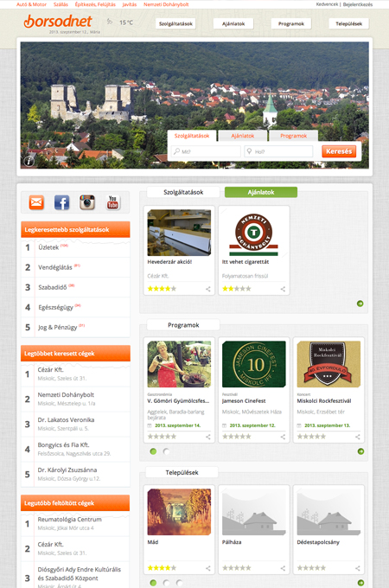Open the Autó & Motor link

coord(31,4)
